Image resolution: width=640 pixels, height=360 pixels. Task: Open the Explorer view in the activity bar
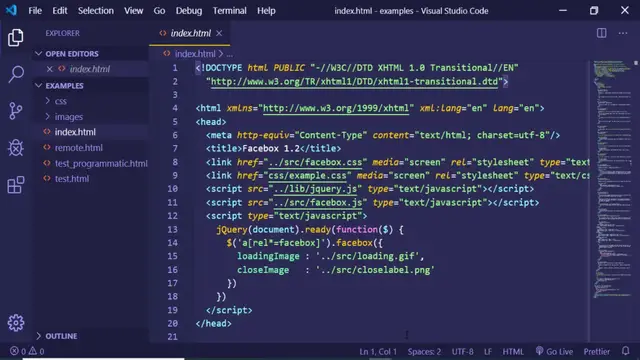click(16, 38)
